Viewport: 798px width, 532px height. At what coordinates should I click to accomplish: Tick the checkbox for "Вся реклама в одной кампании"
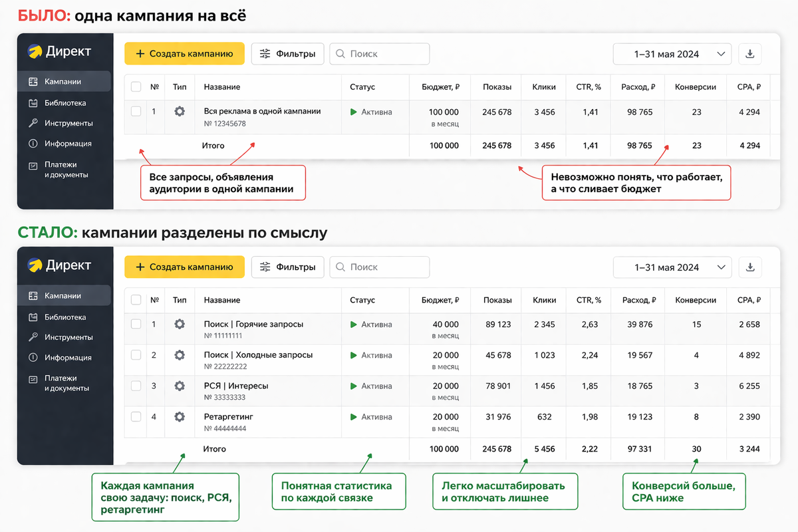136,112
